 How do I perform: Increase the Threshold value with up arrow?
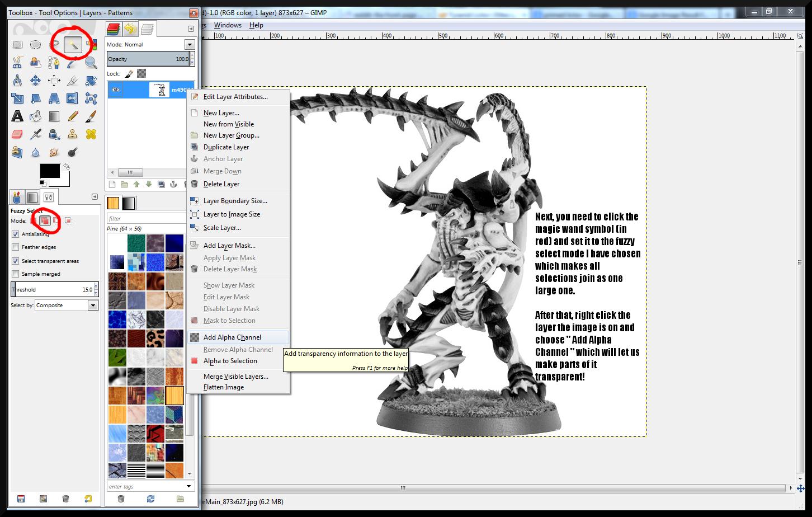pos(96,286)
